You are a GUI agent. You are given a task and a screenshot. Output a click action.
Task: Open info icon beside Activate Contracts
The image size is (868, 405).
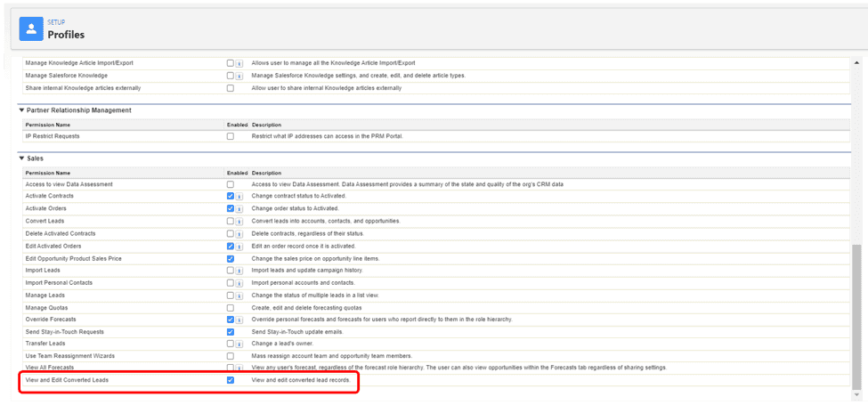[239, 197]
